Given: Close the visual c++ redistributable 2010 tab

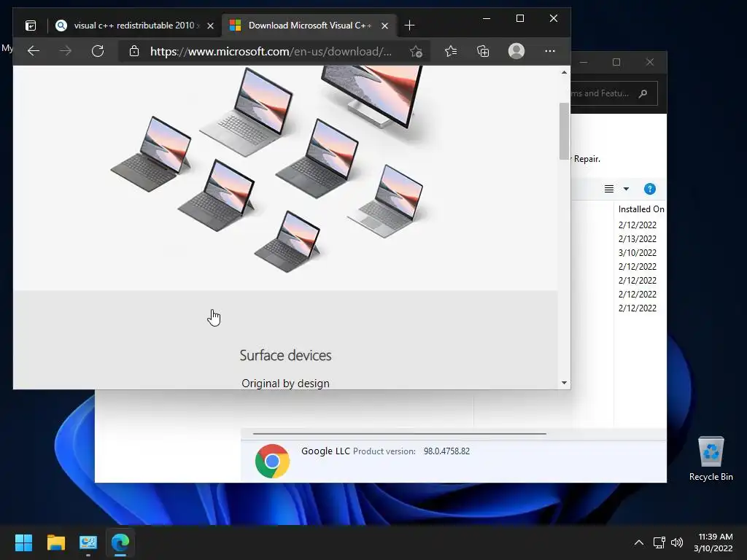Looking at the screenshot, I should (x=210, y=26).
